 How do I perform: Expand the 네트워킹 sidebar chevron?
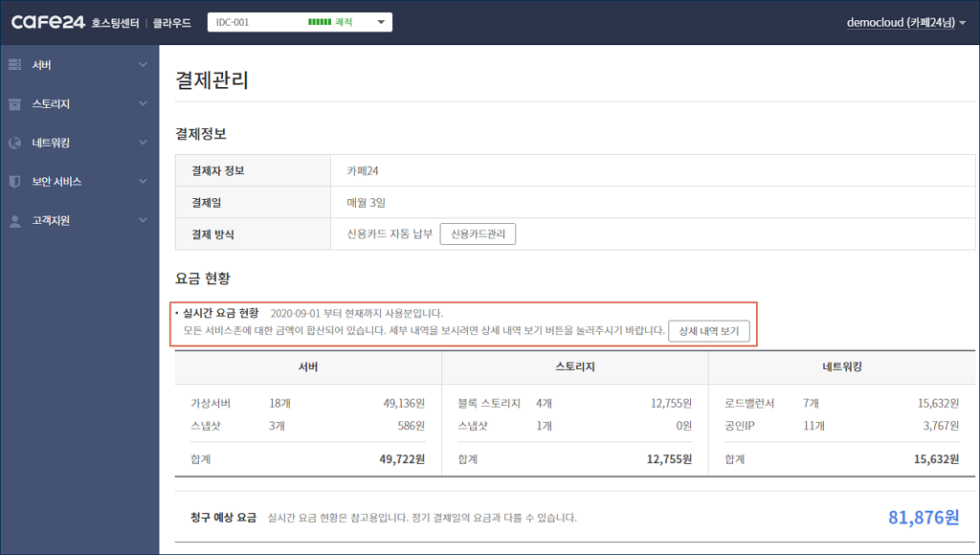click(143, 143)
